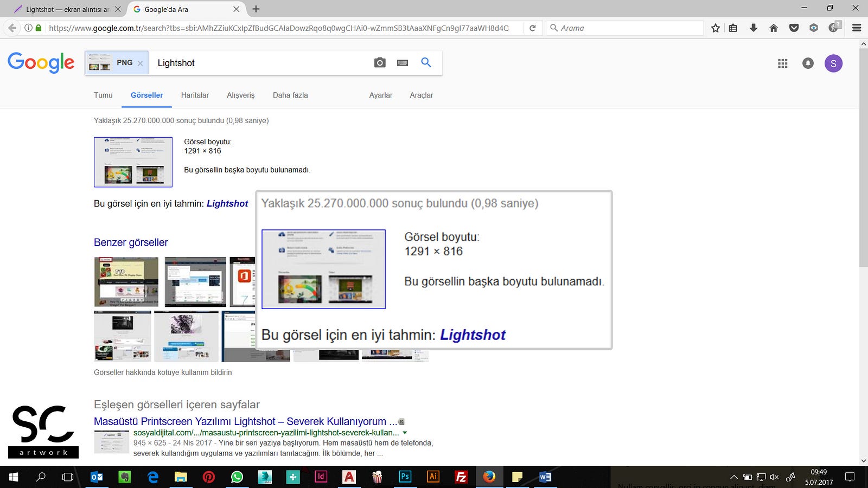Open the thumbnail beside the sosyaldijital.com result
This screenshot has height=488, width=868.
[112, 441]
